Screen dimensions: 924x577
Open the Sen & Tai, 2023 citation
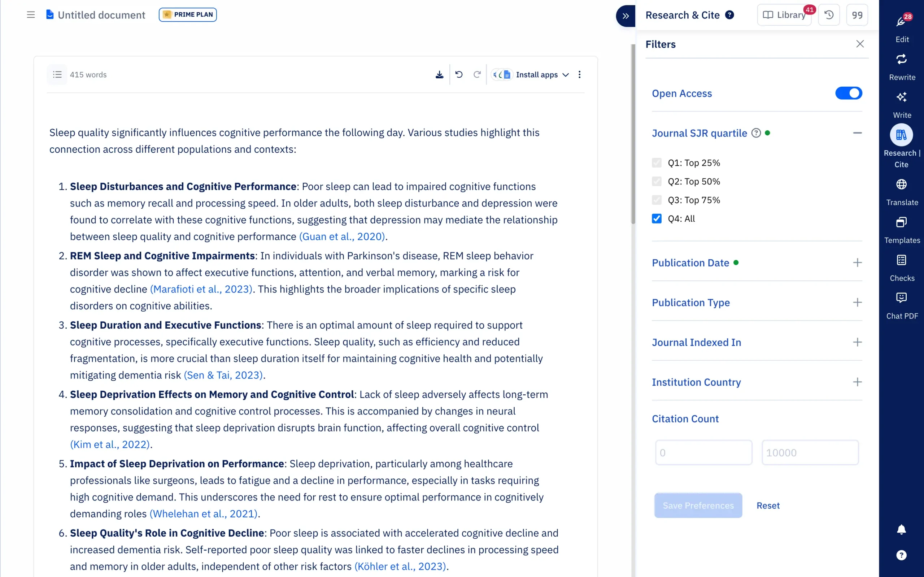(x=223, y=375)
